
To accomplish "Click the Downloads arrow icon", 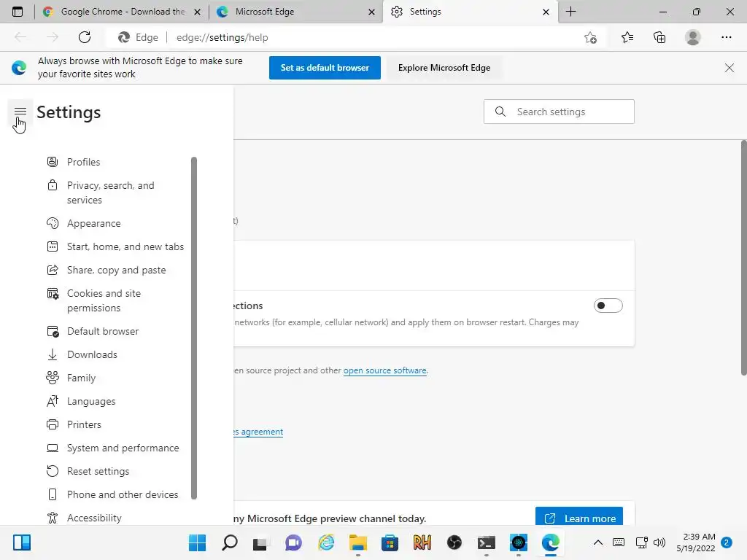I will [x=53, y=354].
